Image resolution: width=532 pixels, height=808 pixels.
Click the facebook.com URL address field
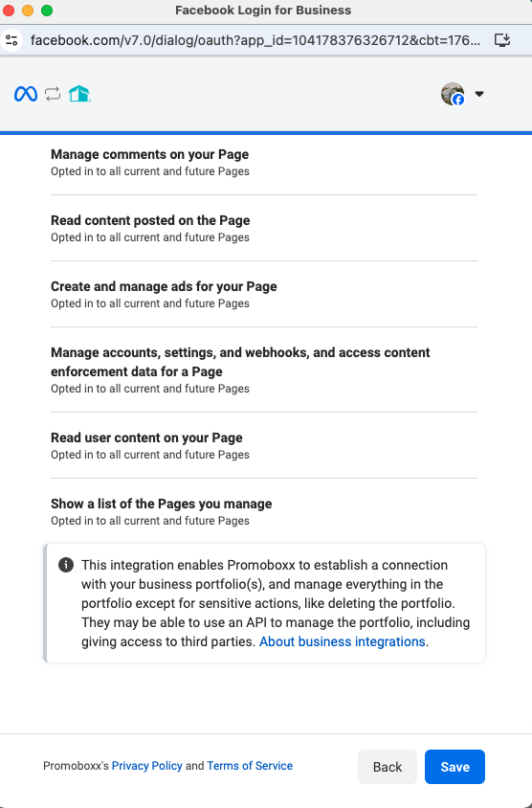pyautogui.click(x=255, y=40)
